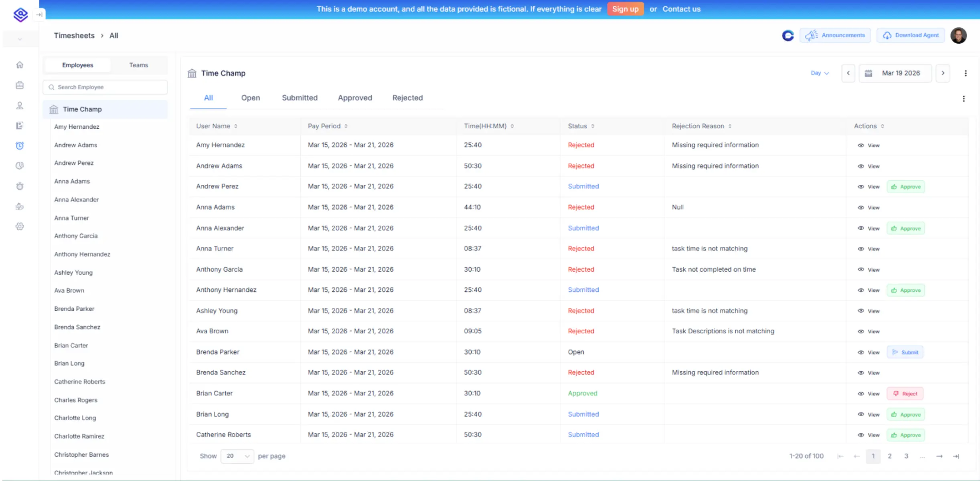Open the Home dashboard from the sidebar
The image size is (980, 481).
click(20, 65)
